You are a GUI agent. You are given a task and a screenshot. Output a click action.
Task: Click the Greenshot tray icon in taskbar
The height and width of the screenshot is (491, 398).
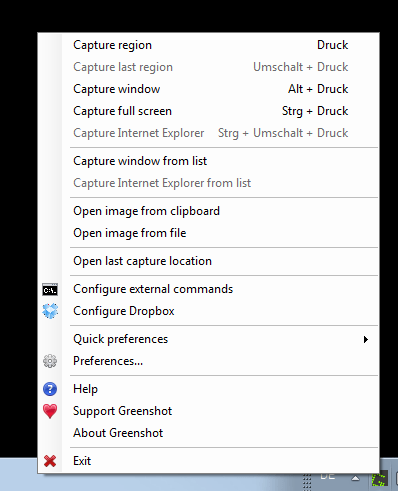point(380,480)
